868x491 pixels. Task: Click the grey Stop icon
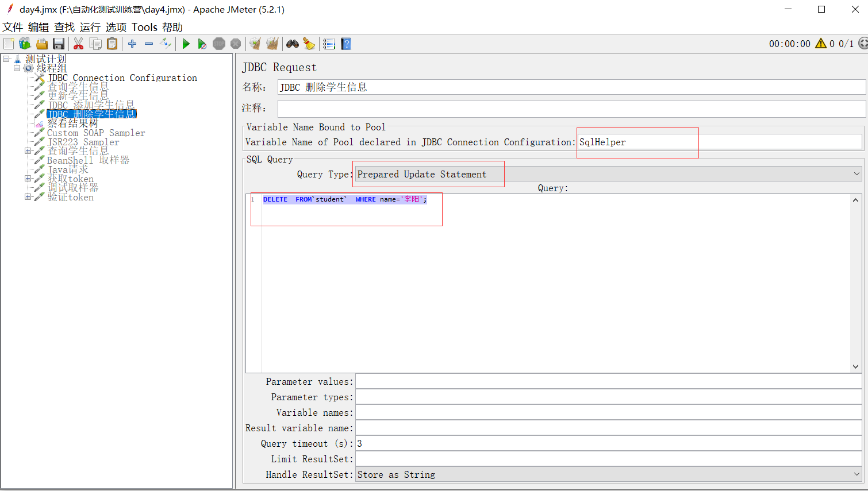pos(219,44)
